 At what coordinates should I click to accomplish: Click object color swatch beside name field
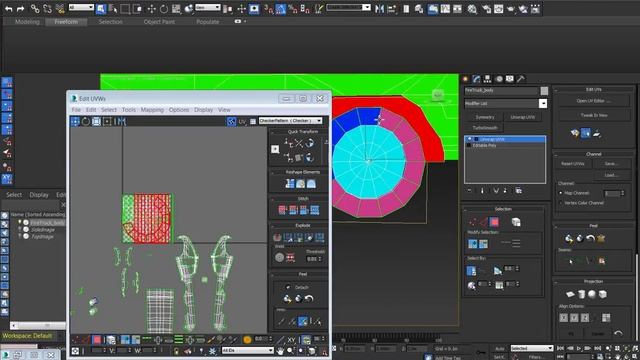544,91
